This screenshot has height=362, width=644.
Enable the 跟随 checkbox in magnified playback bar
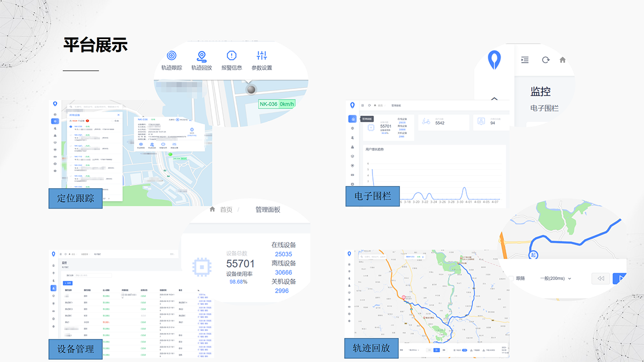[511, 278]
